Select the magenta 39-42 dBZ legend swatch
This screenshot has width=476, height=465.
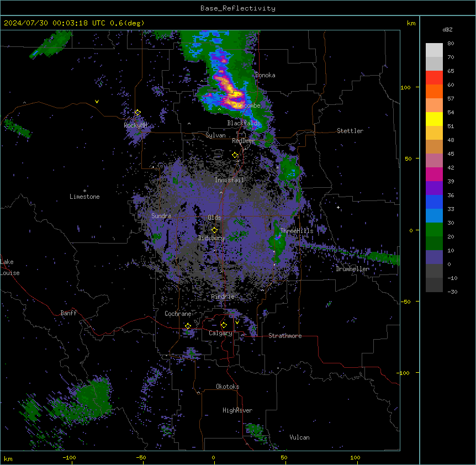tap(434, 174)
